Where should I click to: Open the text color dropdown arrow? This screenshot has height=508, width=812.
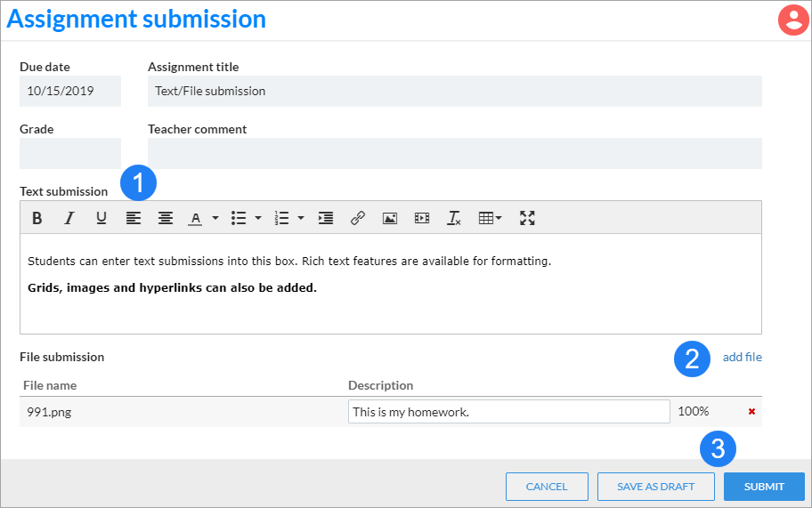215,218
